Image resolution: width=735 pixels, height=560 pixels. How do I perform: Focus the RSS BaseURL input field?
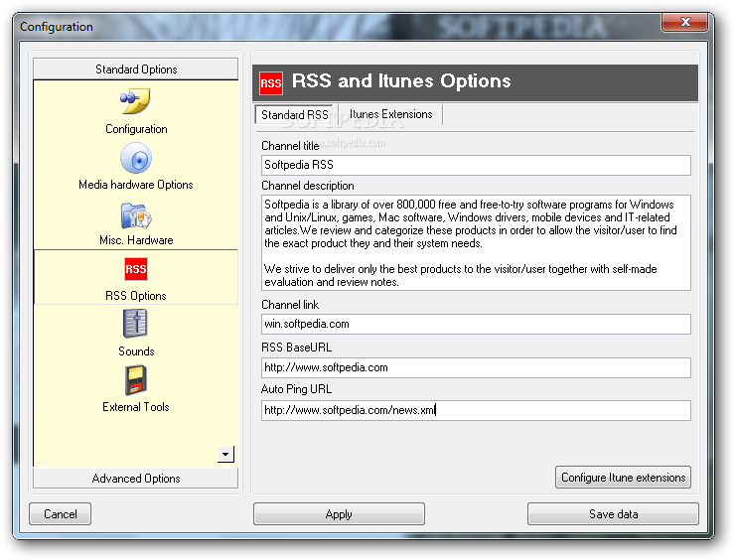click(476, 367)
